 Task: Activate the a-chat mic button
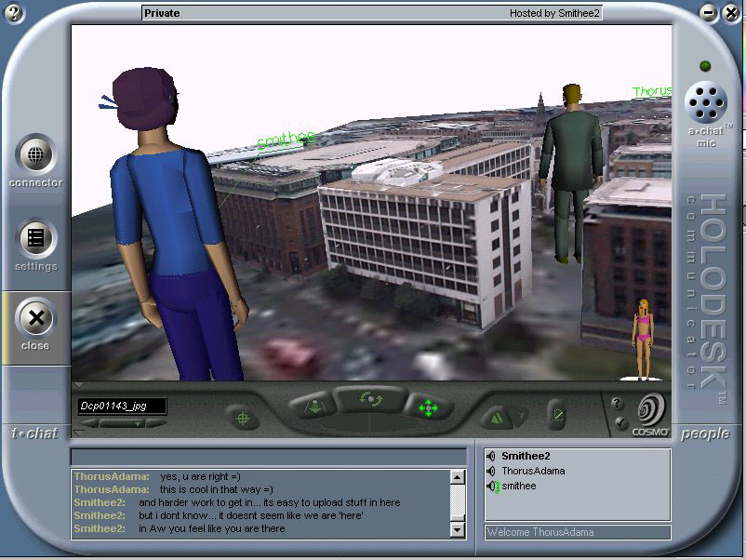click(x=706, y=101)
